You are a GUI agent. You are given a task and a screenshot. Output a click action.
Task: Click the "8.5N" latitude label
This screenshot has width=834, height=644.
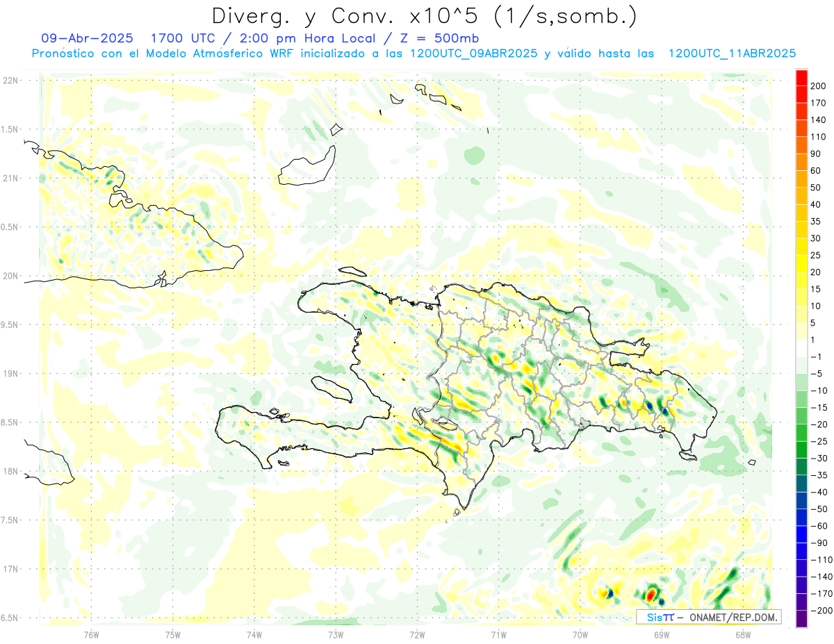tap(10, 422)
